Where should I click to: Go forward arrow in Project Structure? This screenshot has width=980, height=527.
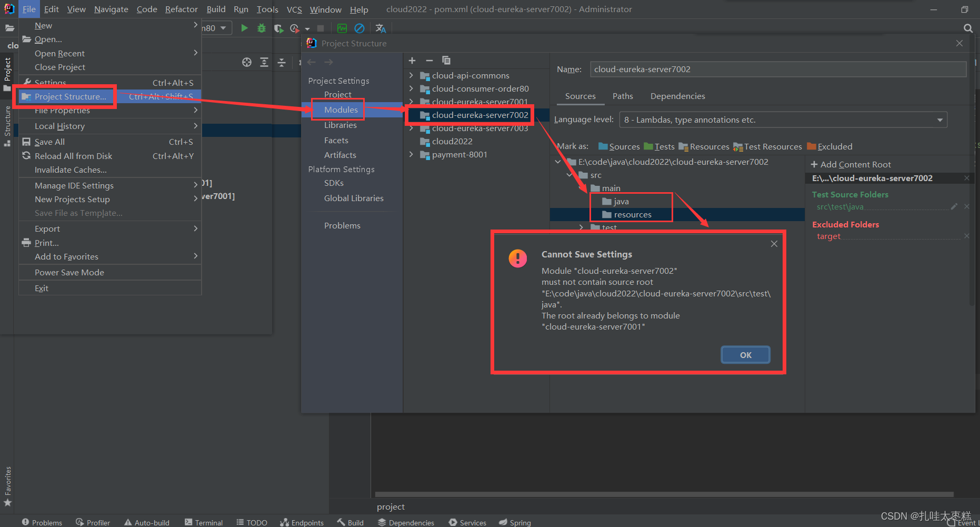click(x=328, y=62)
